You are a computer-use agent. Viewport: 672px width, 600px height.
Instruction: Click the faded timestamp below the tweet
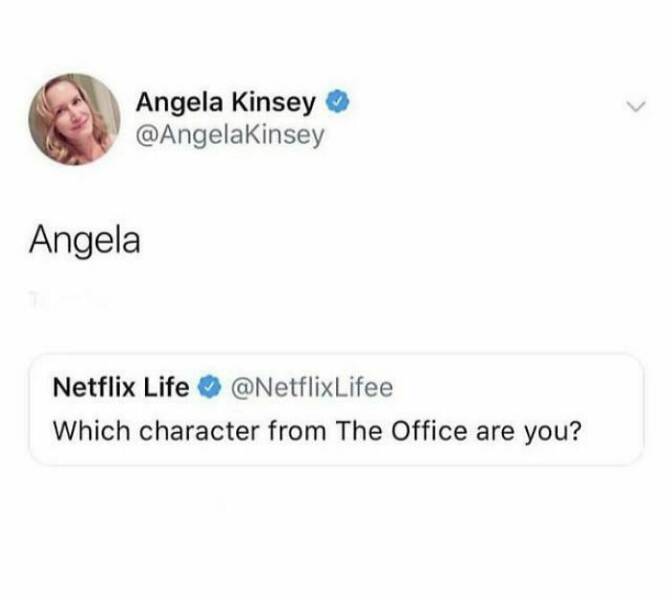coord(69,299)
